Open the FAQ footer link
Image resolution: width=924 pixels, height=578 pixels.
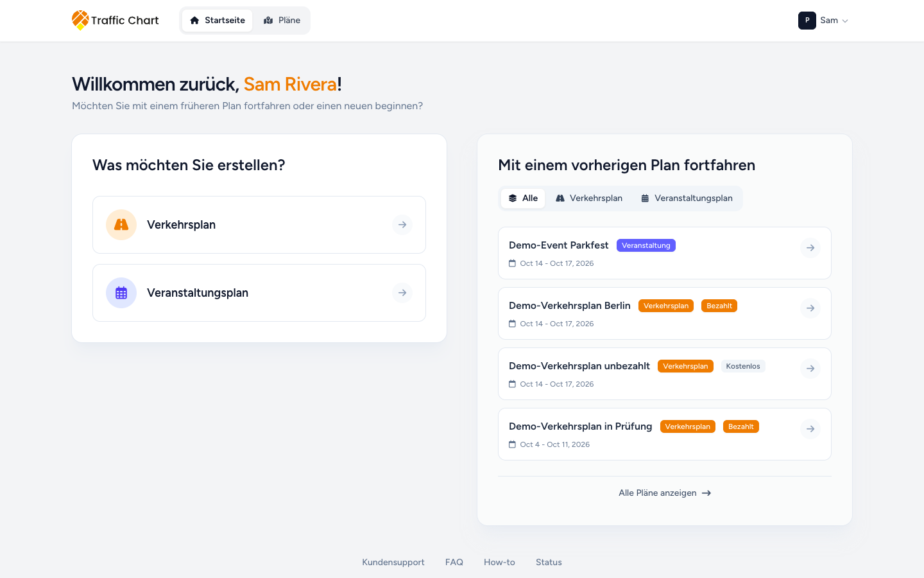pos(454,562)
